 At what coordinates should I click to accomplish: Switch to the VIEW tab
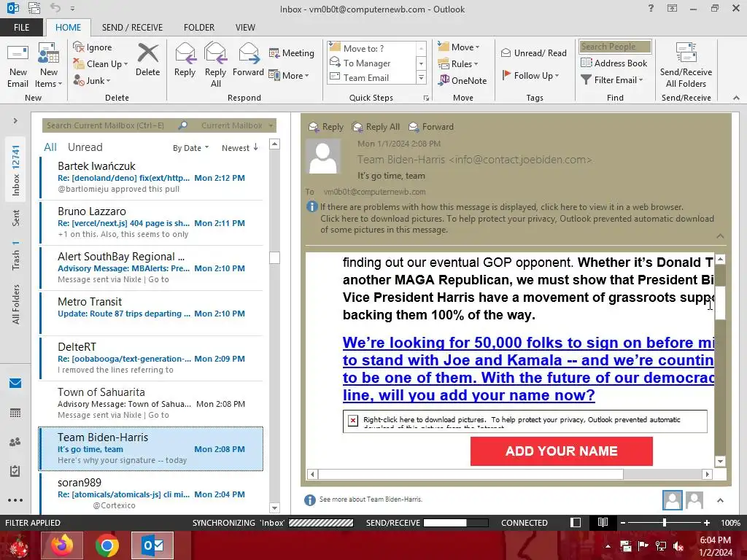point(245,28)
